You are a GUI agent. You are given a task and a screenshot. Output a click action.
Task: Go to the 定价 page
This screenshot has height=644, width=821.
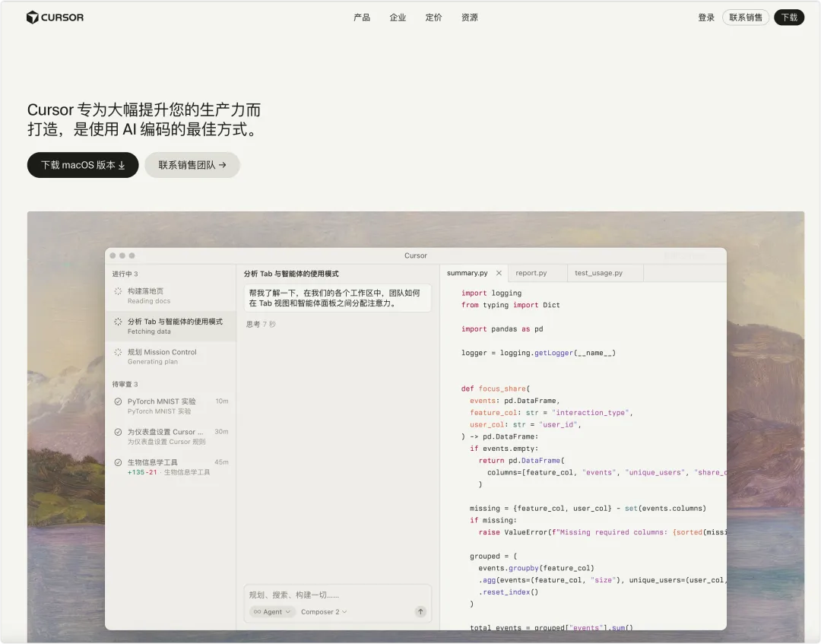pos(433,17)
